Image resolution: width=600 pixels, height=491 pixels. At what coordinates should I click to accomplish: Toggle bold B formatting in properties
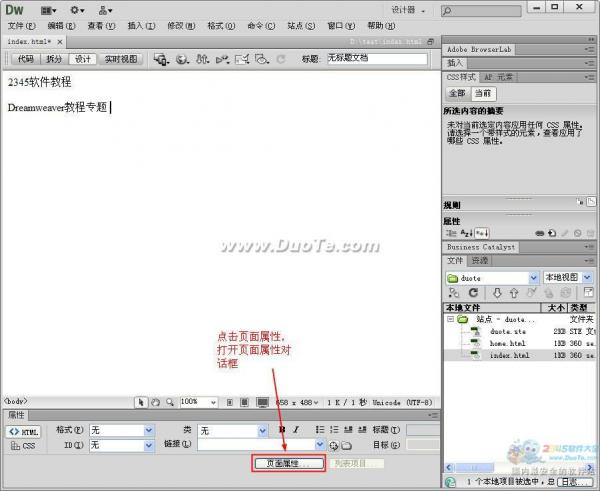point(282,430)
